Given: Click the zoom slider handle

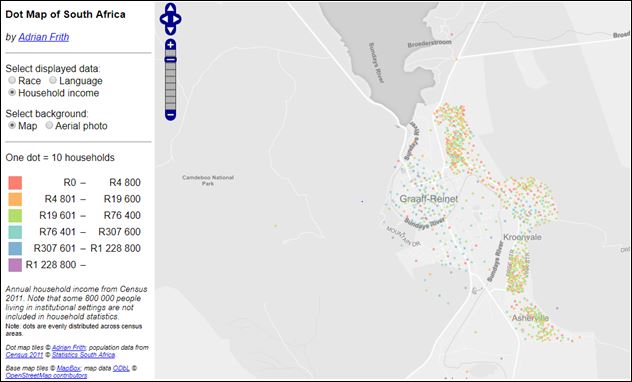Looking at the screenshot, I should click(x=170, y=60).
